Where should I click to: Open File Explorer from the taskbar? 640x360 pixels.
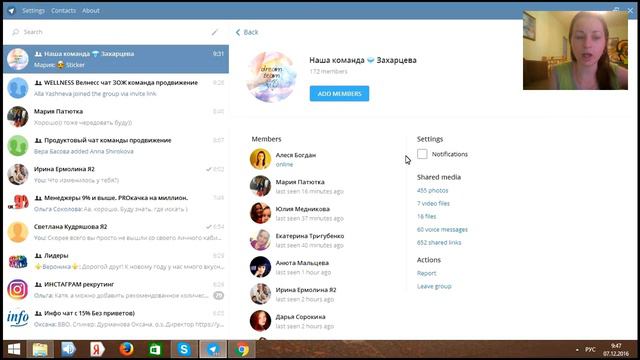pyautogui.click(x=40, y=349)
